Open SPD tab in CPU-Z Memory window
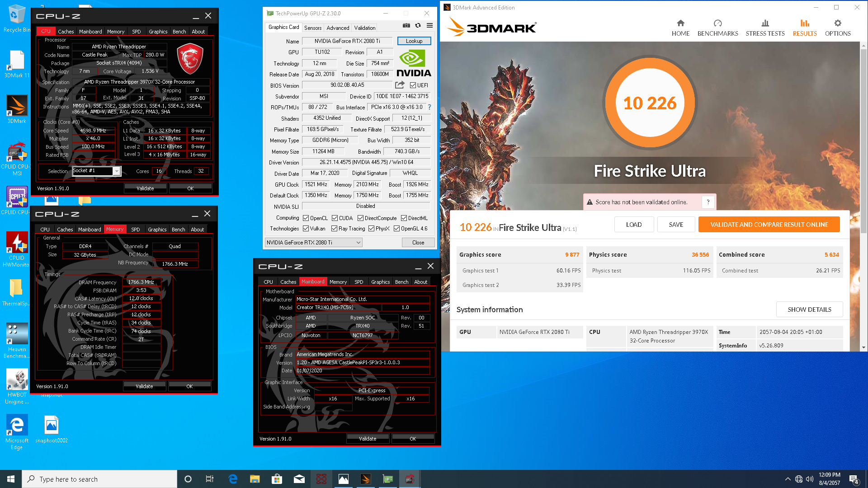The height and width of the screenshot is (488, 868). [x=136, y=230]
